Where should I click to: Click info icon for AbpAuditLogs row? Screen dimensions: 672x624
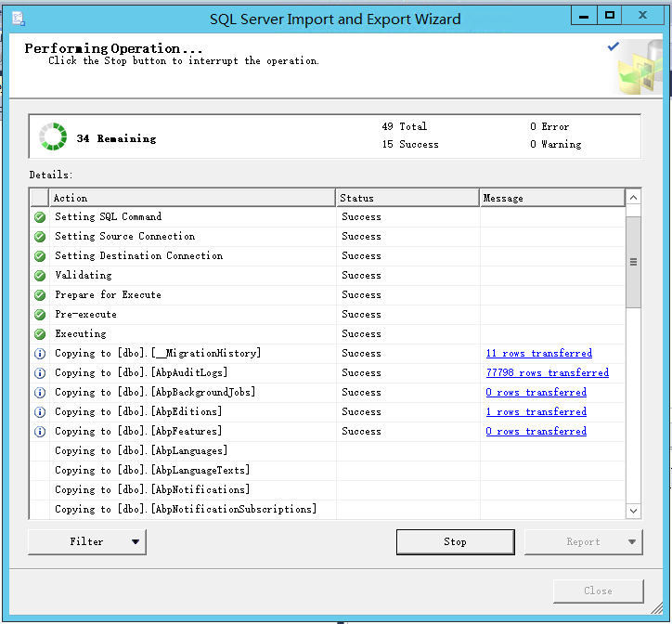point(40,373)
